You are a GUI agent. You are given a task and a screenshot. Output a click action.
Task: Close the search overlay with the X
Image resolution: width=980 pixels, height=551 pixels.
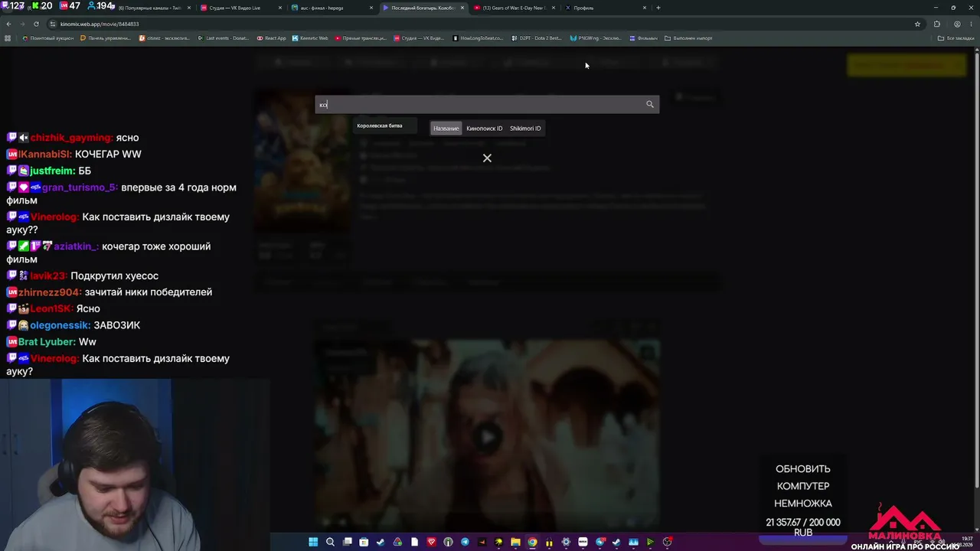coord(487,158)
